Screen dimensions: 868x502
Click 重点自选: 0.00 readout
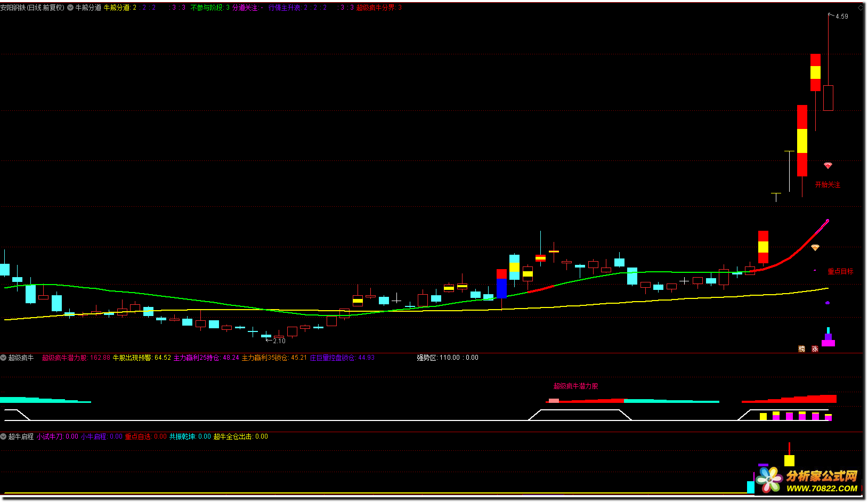click(146, 436)
